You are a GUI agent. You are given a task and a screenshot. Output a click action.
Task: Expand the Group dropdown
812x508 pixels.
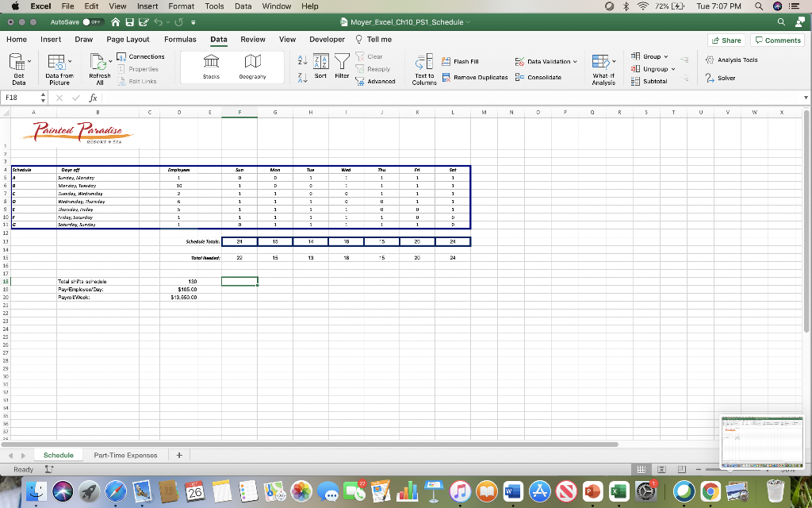(666, 56)
